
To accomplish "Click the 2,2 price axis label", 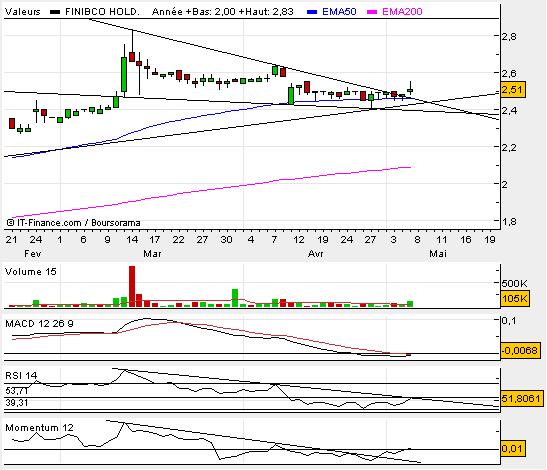I will [510, 148].
